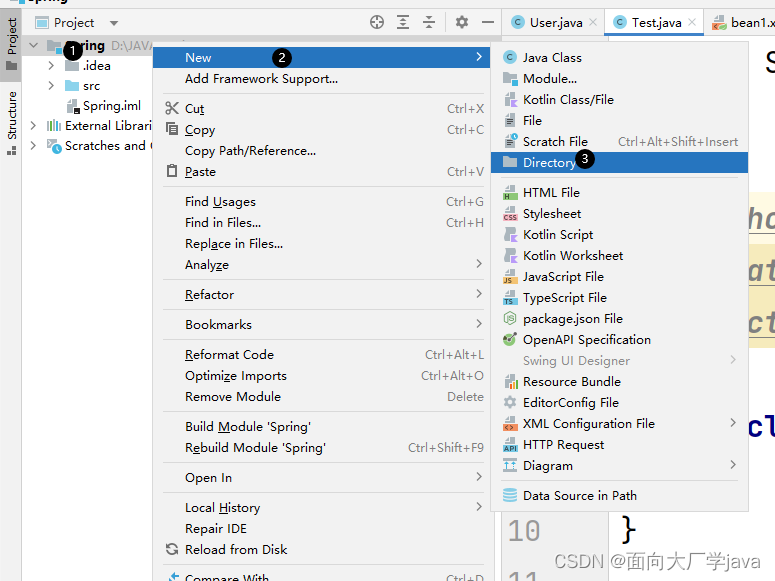Image resolution: width=775 pixels, height=581 pixels.
Task: Click the TypeScript File icon
Action: (510, 298)
